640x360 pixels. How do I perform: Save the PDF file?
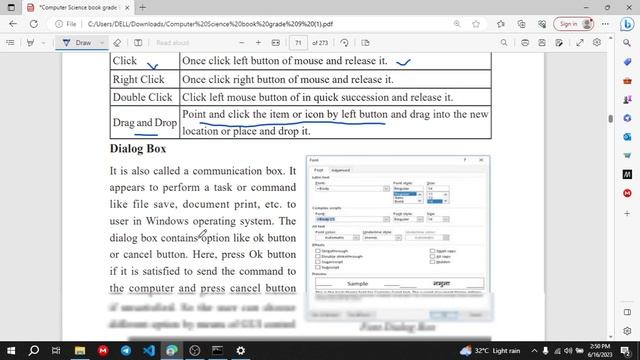pos(542,42)
